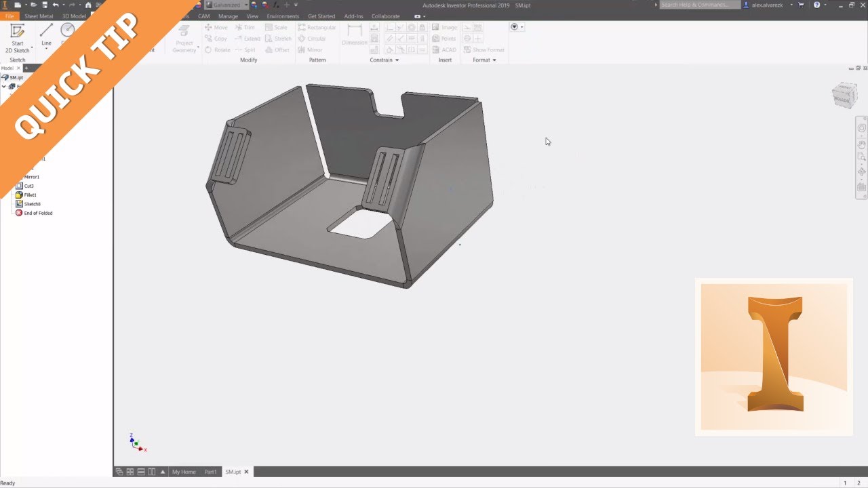Choose the Stretch tool

(x=278, y=39)
